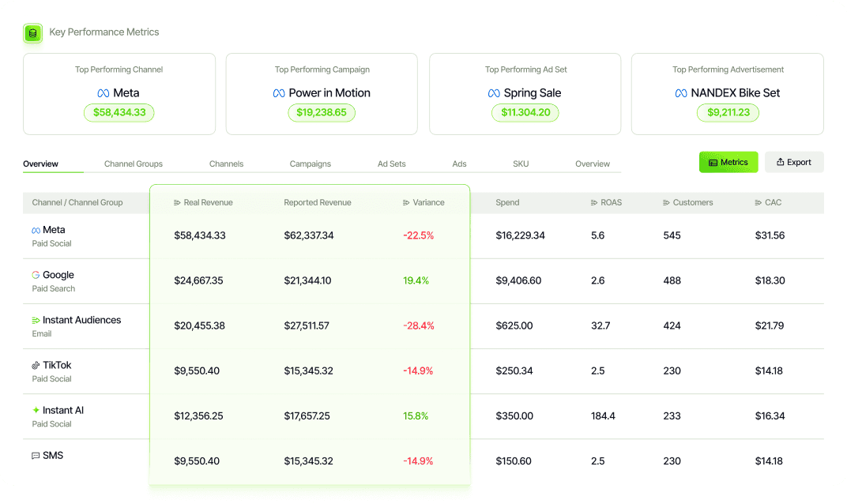Click Meta's spend value $16,229.34
The width and height of the screenshot is (847, 504).
coord(520,235)
